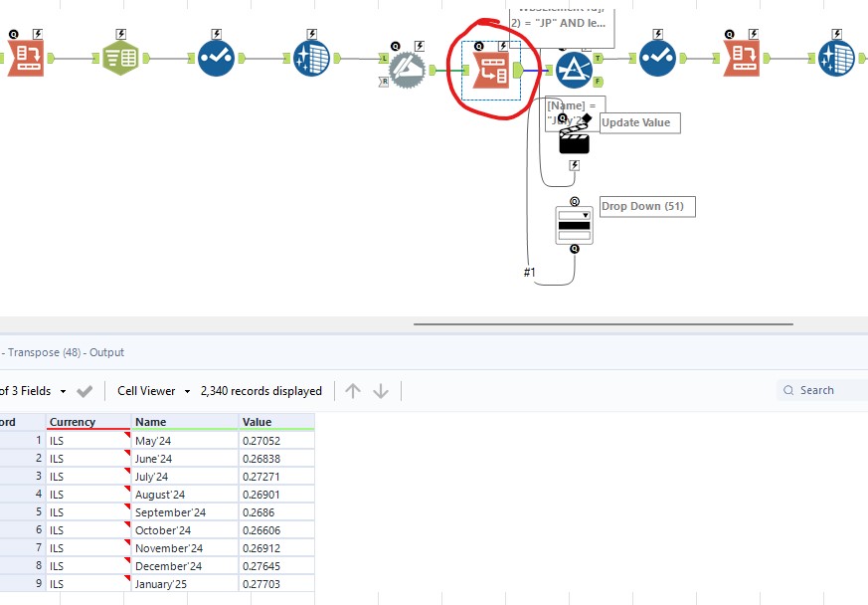This screenshot has width=868, height=605.
Task: Click the "August'24" cell
Action: (x=185, y=495)
